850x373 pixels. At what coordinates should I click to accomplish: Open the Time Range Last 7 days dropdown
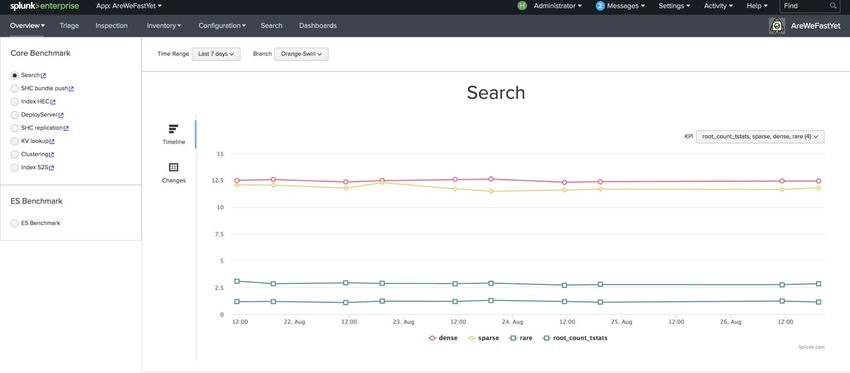(x=216, y=54)
